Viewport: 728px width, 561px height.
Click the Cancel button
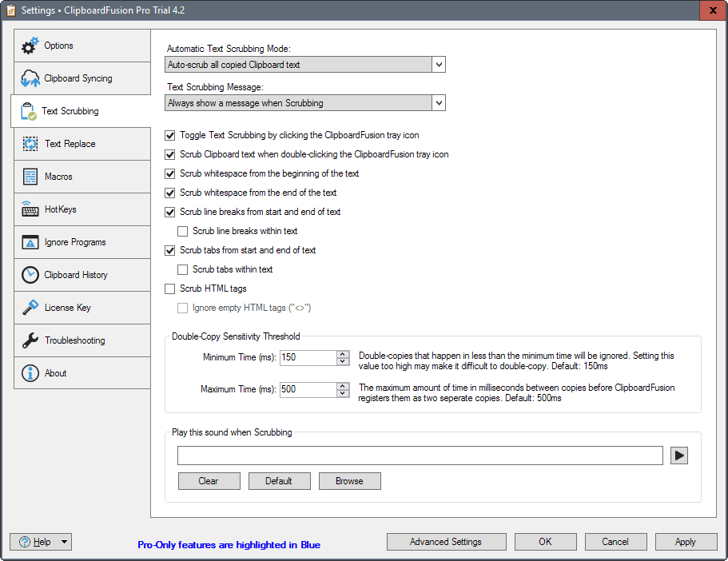(615, 542)
